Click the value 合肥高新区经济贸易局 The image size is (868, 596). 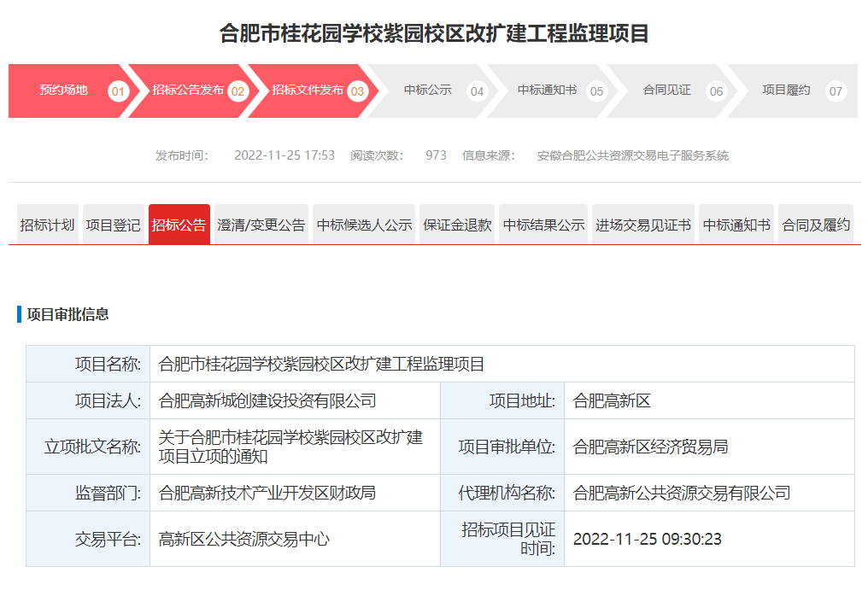[650, 447]
